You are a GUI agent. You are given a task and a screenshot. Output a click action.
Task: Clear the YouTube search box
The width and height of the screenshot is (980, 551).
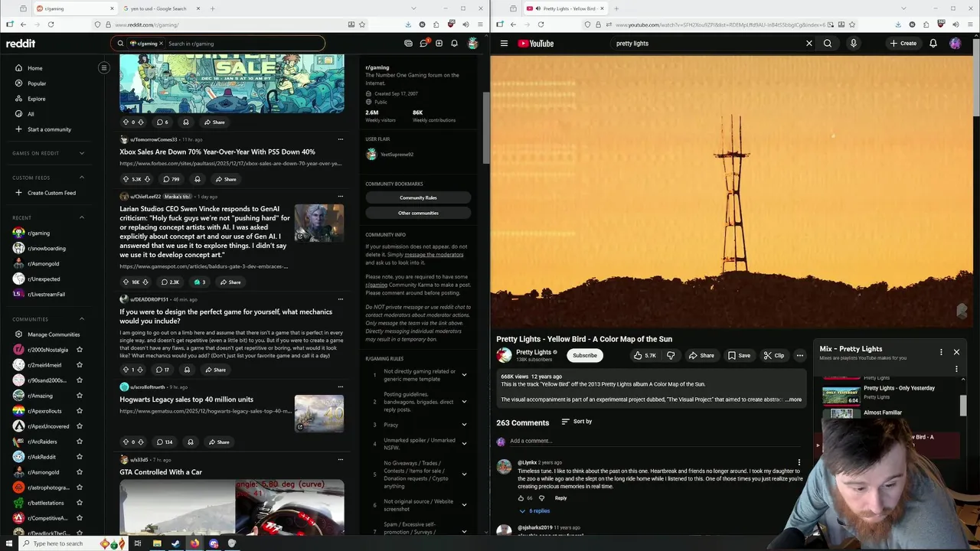[808, 44]
